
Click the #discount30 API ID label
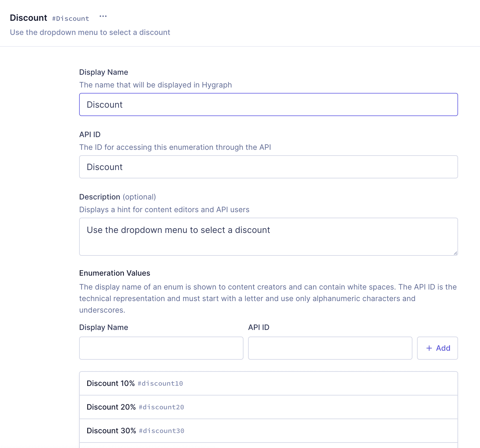pos(161,431)
